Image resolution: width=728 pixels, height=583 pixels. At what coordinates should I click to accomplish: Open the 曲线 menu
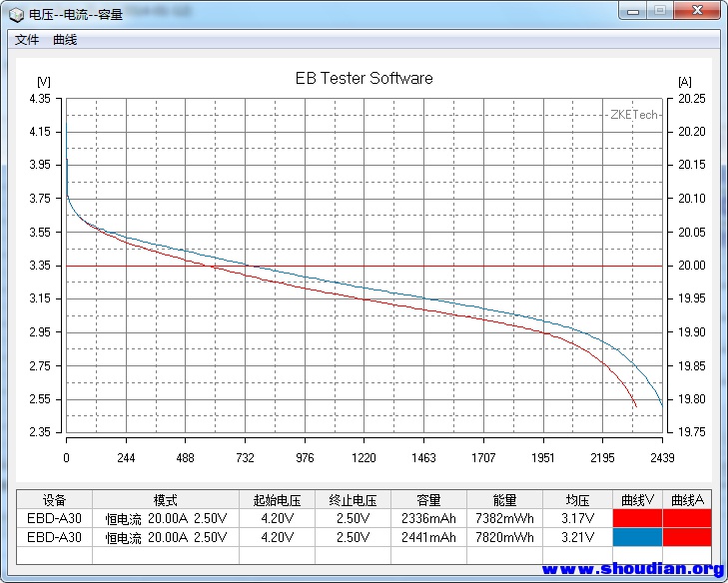coord(65,40)
